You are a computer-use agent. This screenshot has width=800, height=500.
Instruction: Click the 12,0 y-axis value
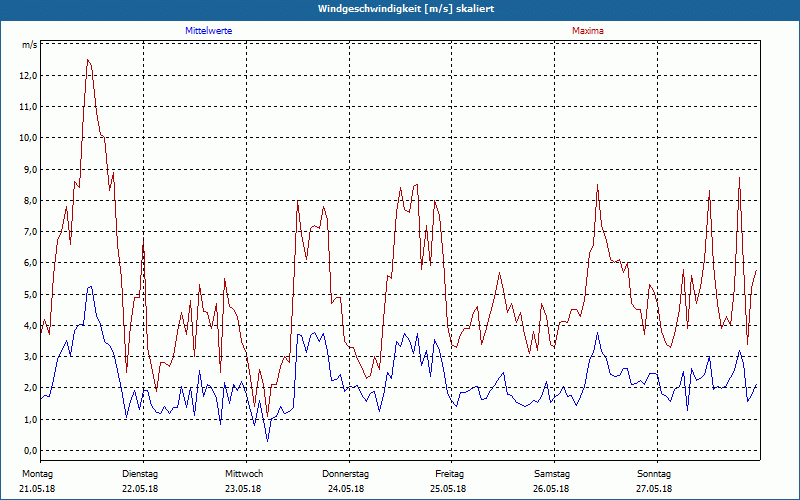(x=29, y=76)
